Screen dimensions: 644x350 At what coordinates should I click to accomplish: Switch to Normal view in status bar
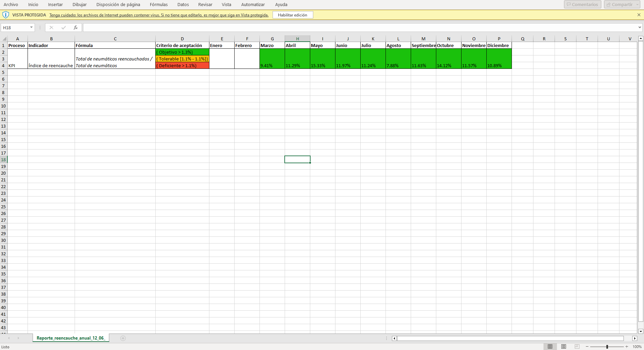point(550,347)
